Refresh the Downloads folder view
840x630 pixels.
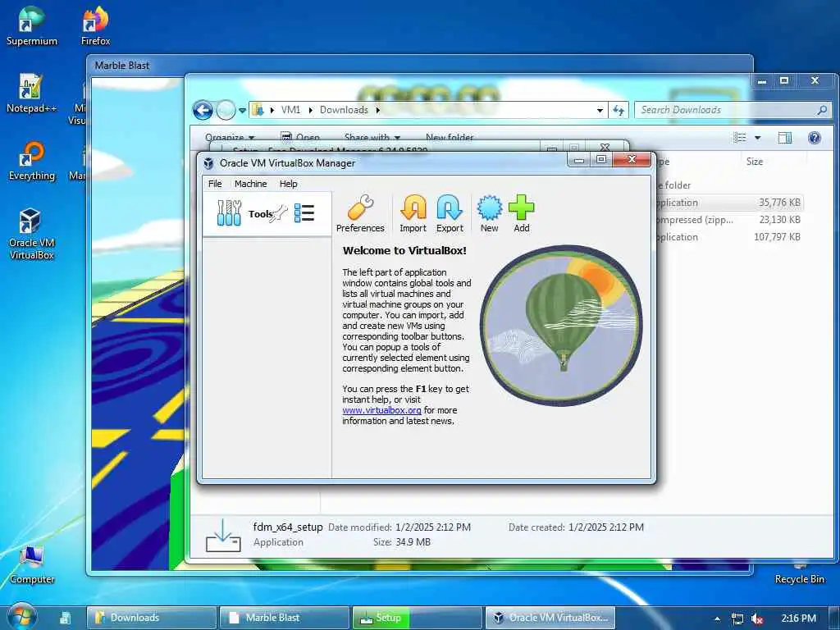point(619,111)
